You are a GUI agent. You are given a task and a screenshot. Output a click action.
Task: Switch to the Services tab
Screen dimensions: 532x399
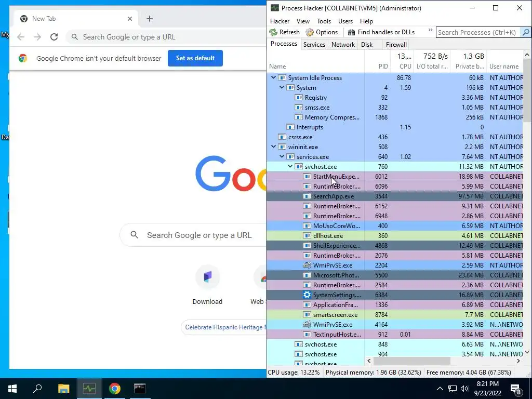pos(314,45)
